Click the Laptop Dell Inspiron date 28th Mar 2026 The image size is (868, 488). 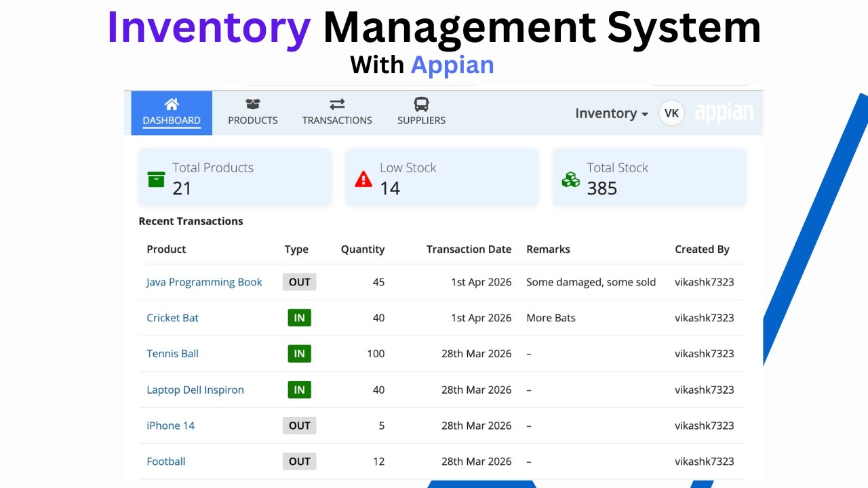(476, 390)
